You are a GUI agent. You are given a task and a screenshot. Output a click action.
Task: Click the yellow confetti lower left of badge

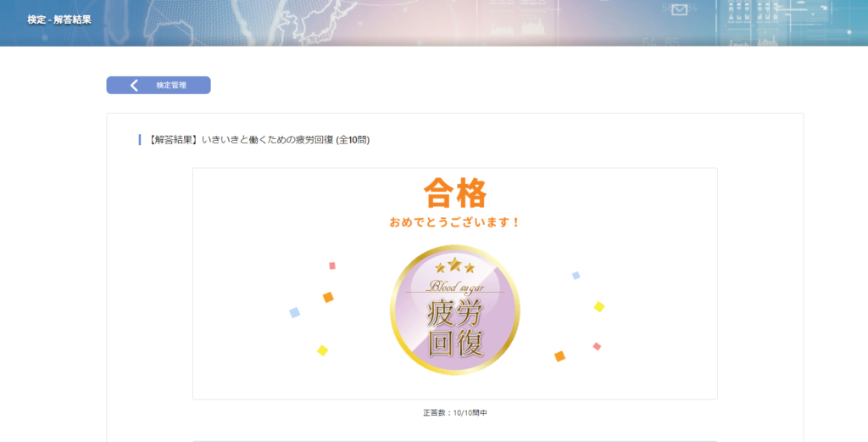pyautogui.click(x=323, y=350)
